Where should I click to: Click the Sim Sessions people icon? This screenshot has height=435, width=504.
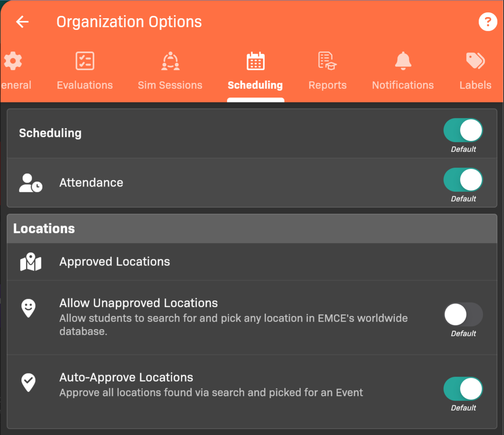click(x=170, y=61)
